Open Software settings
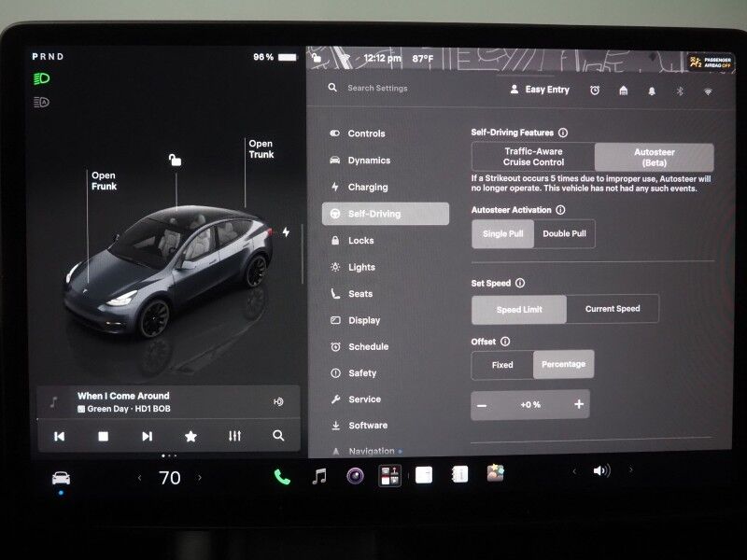This screenshot has height=560, width=747. (386, 426)
